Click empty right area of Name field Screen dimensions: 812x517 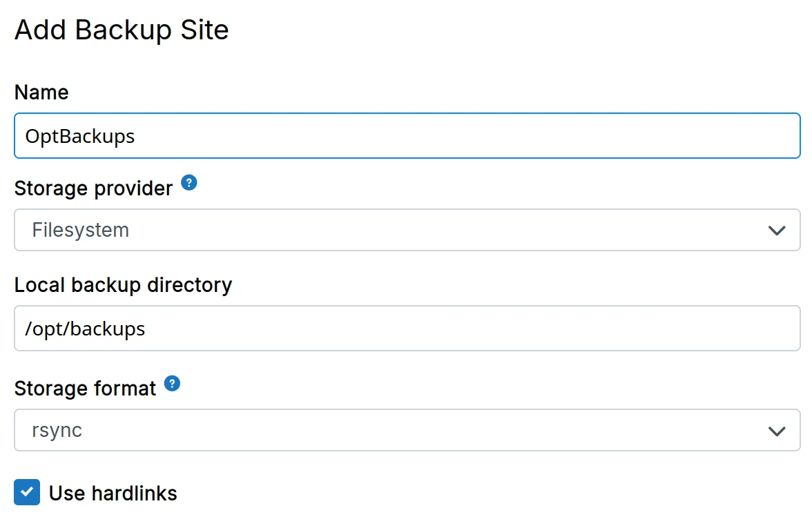coord(621,136)
